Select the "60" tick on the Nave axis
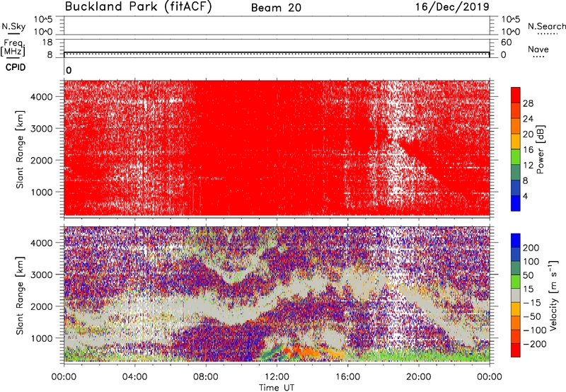 coord(506,42)
